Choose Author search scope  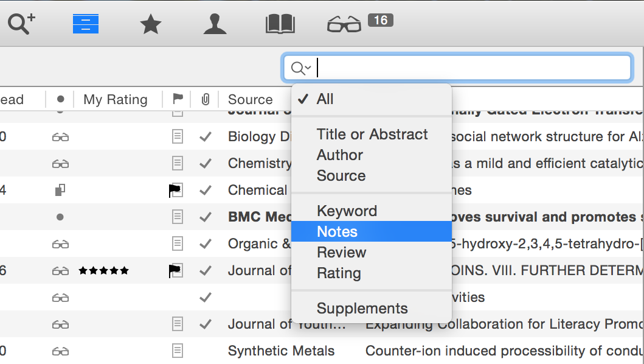point(372,155)
